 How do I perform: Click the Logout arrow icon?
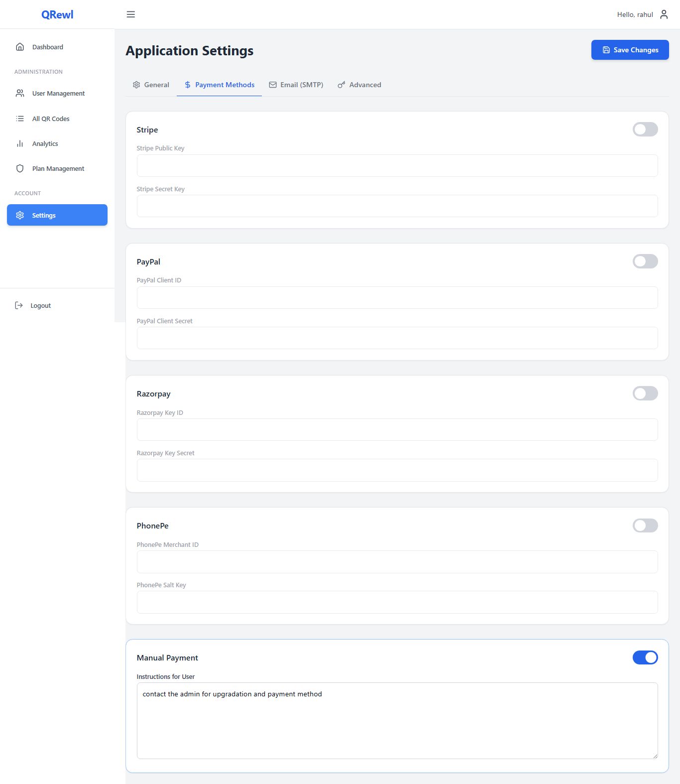19,305
